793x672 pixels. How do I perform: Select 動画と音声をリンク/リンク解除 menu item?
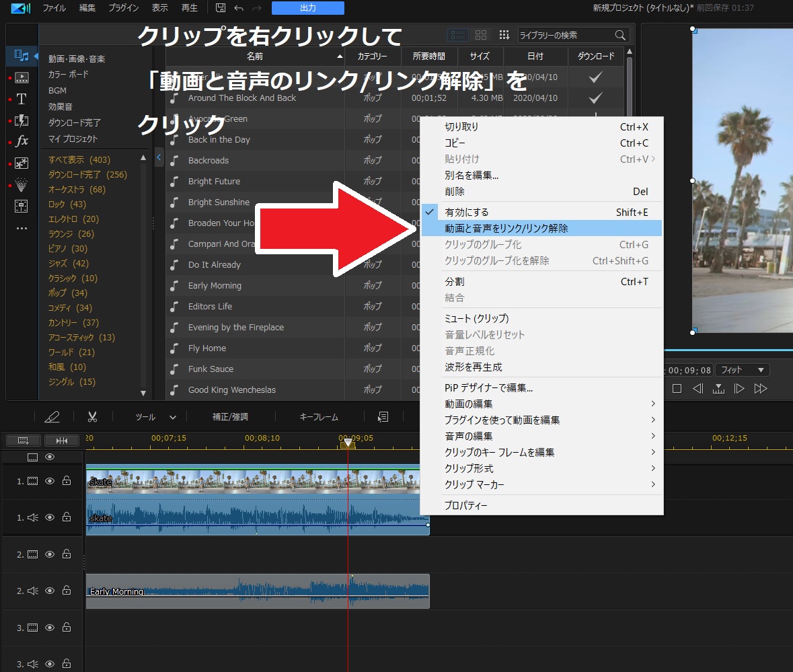(x=506, y=228)
